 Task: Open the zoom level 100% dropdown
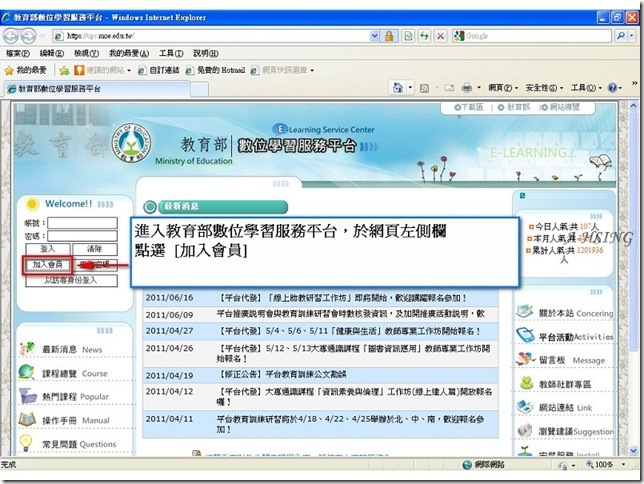click(x=623, y=465)
